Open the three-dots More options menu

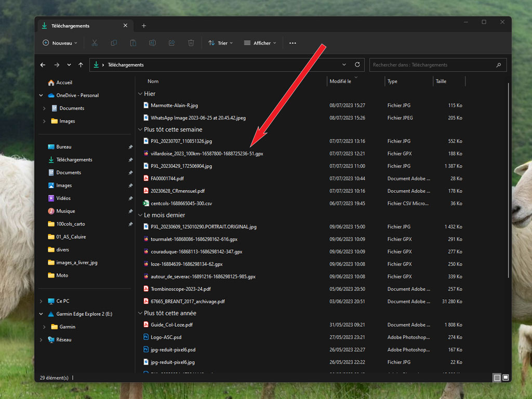(x=292, y=43)
